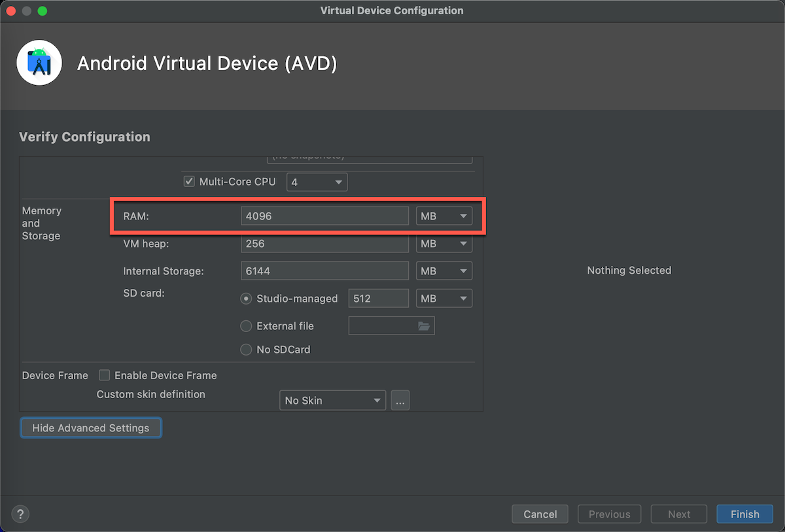Click the Finish button
Image resolution: width=785 pixels, height=532 pixels.
pyautogui.click(x=744, y=514)
